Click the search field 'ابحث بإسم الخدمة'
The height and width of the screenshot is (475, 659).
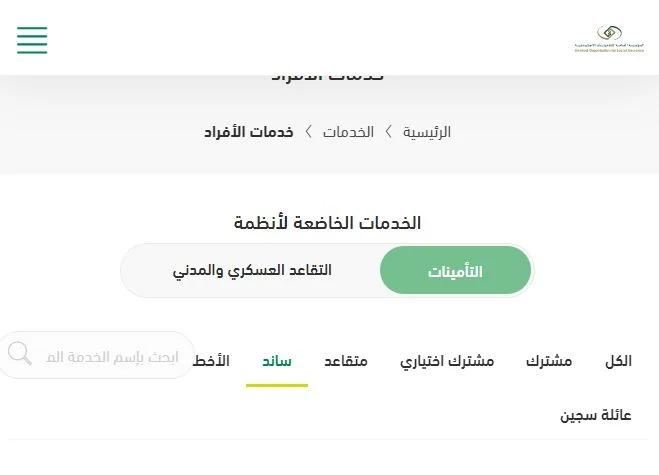(96, 355)
